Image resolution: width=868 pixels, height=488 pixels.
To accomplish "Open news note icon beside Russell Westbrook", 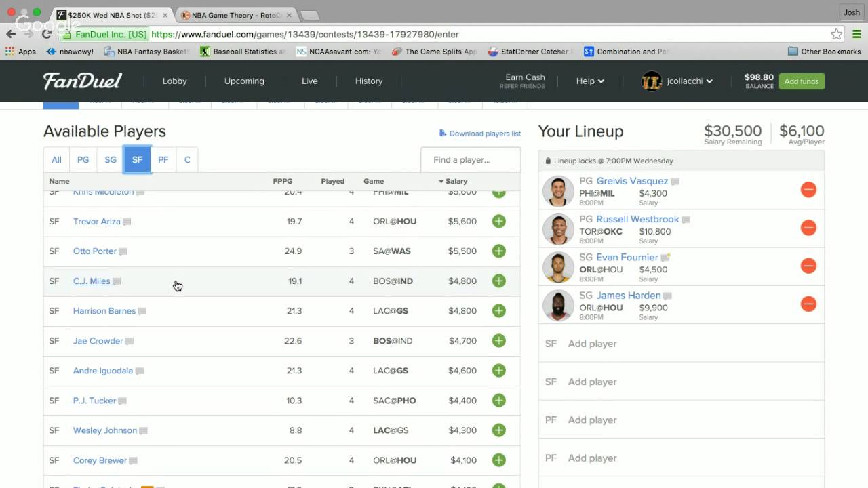I will [x=686, y=220].
